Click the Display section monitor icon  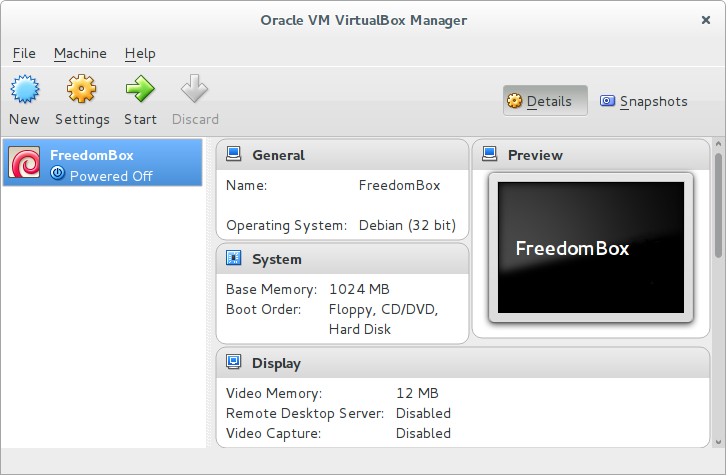pyautogui.click(x=233, y=362)
